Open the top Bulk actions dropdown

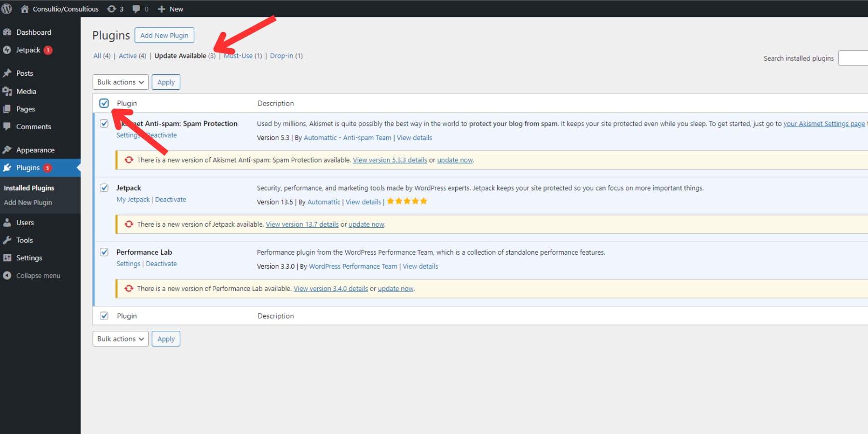pos(120,81)
